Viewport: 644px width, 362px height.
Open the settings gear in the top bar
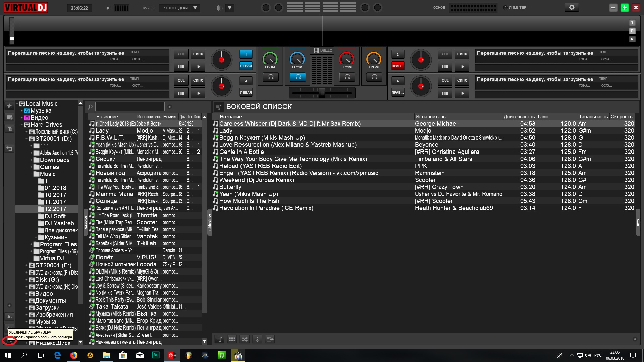click(572, 7)
